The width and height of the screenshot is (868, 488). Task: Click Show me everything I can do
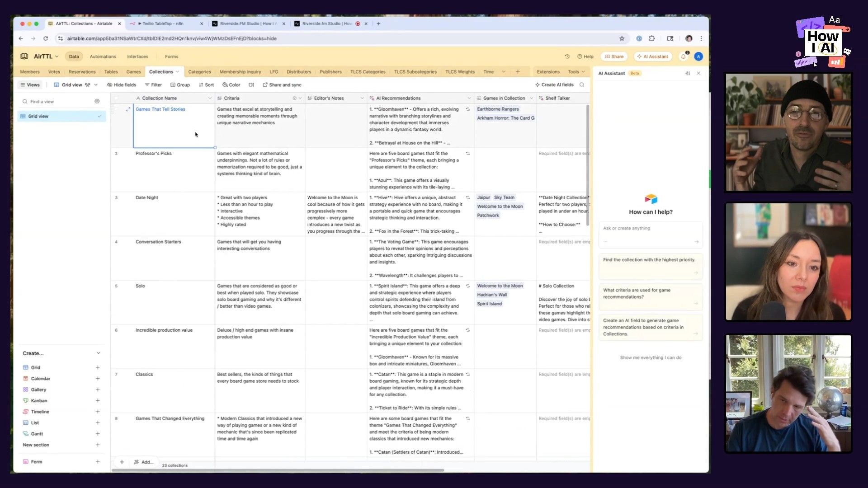tap(651, 357)
